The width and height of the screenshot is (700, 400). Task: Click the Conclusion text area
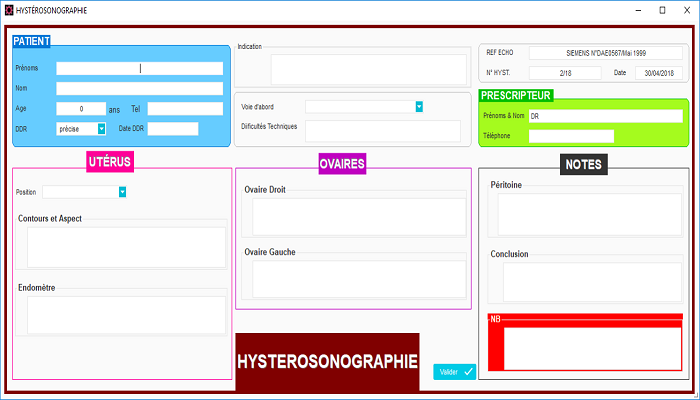590,282
